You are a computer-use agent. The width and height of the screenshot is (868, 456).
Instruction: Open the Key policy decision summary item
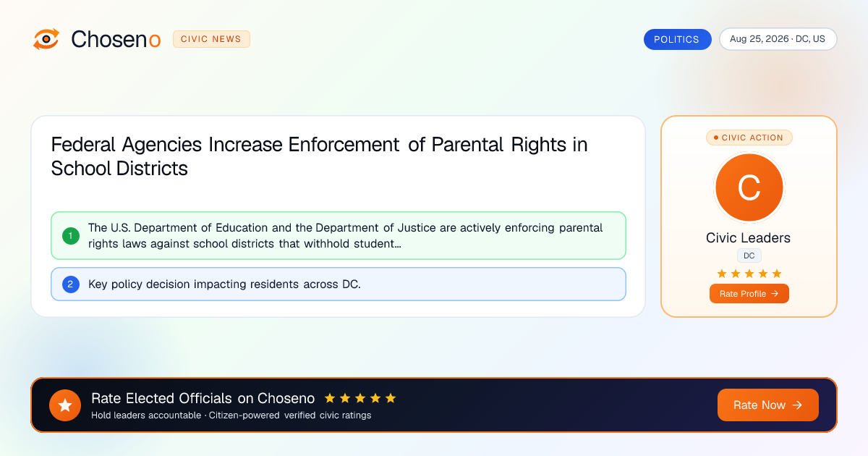[x=339, y=284]
